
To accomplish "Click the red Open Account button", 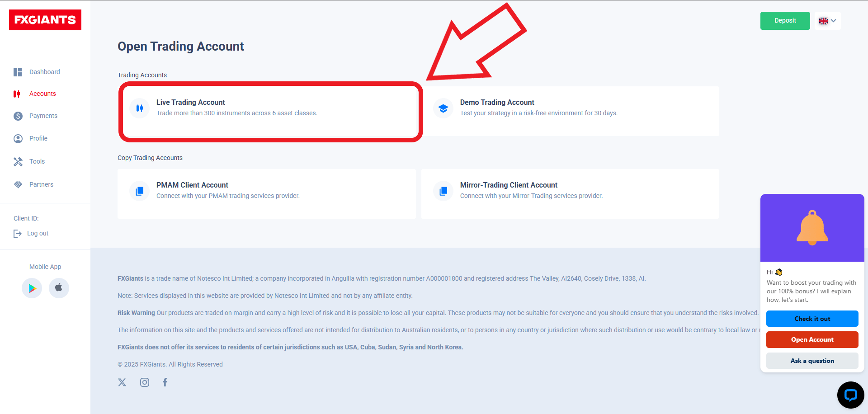I will (x=812, y=339).
